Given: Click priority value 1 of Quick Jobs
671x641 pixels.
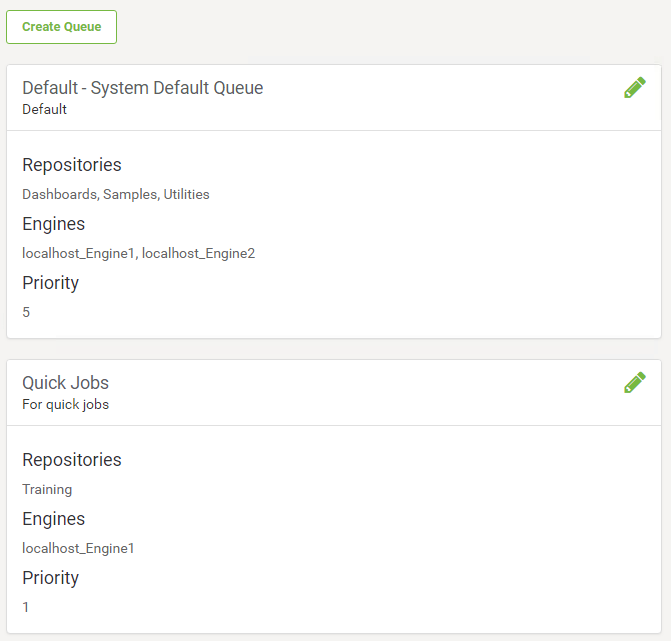Looking at the screenshot, I should pyautogui.click(x=26, y=607).
